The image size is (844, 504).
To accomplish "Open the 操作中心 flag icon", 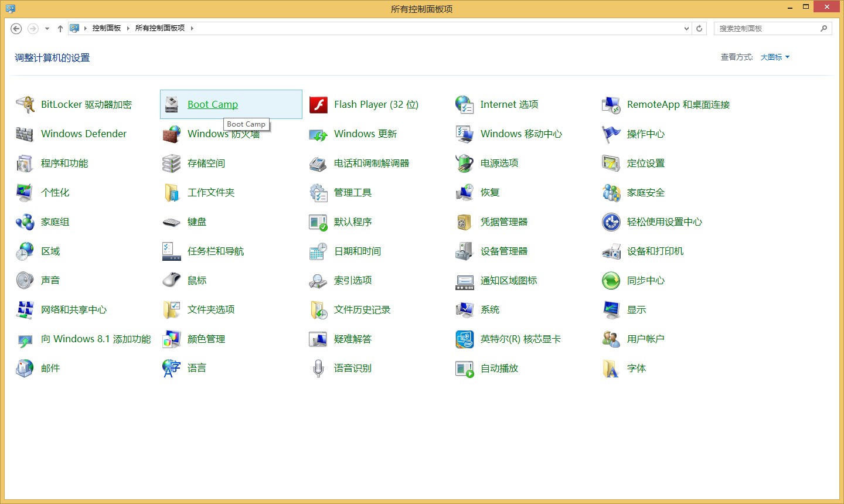I will pos(611,134).
